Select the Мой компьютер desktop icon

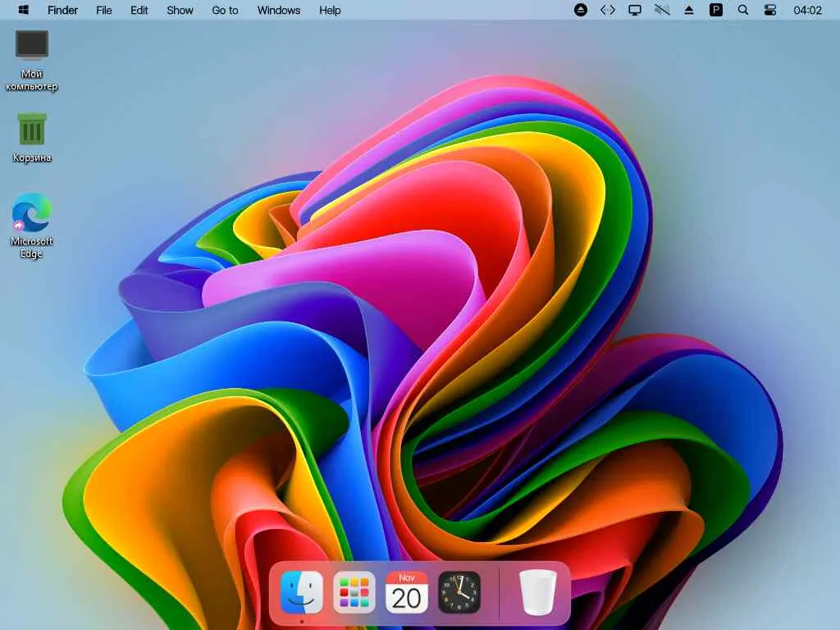pyautogui.click(x=32, y=61)
